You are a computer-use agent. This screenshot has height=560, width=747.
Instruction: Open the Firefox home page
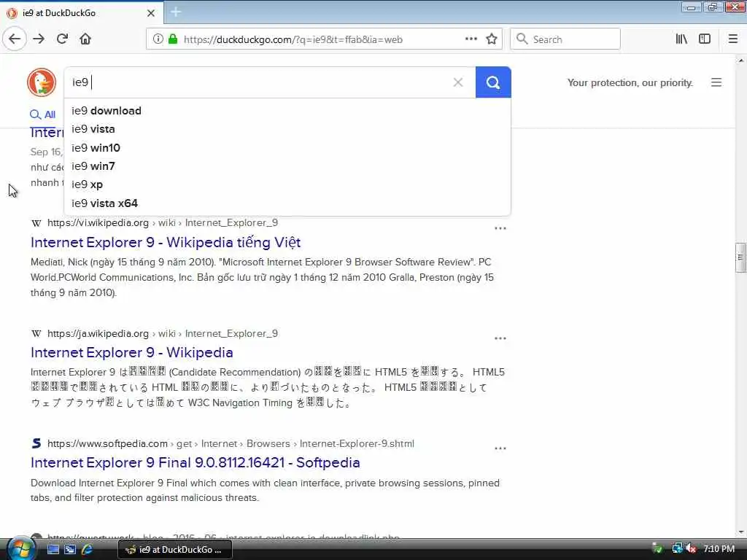pyautogui.click(x=85, y=39)
